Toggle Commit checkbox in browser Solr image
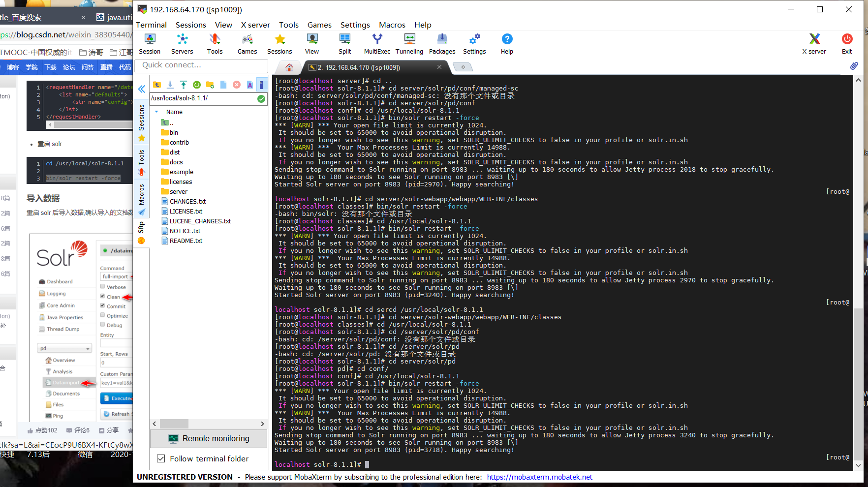 pos(103,305)
